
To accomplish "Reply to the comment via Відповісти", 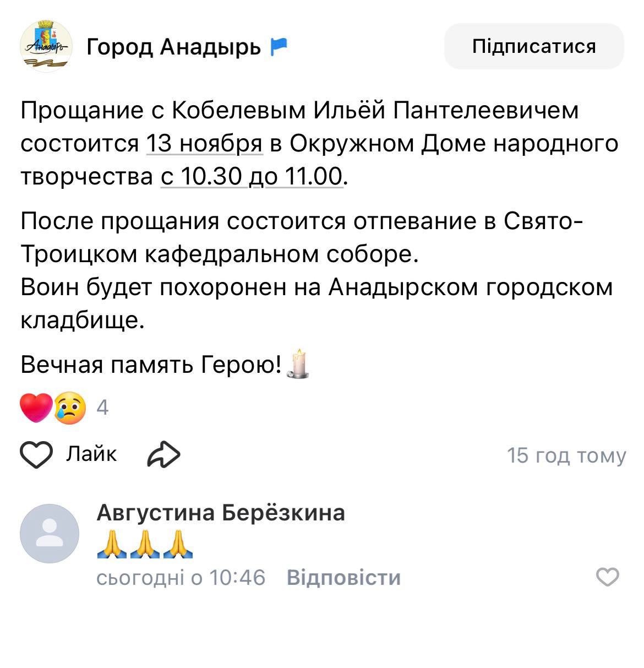I will tap(343, 578).
